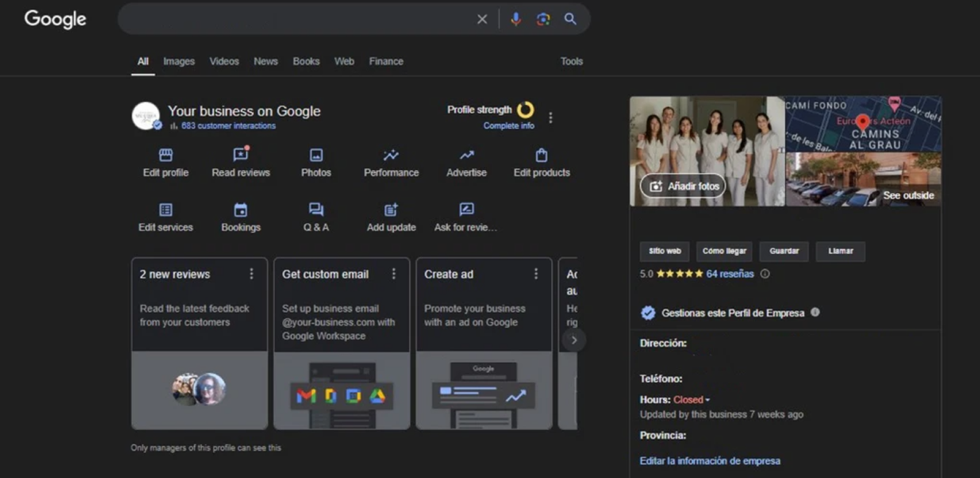Click Editar la información de empresa link
The height and width of the screenshot is (478, 980).
(x=710, y=461)
